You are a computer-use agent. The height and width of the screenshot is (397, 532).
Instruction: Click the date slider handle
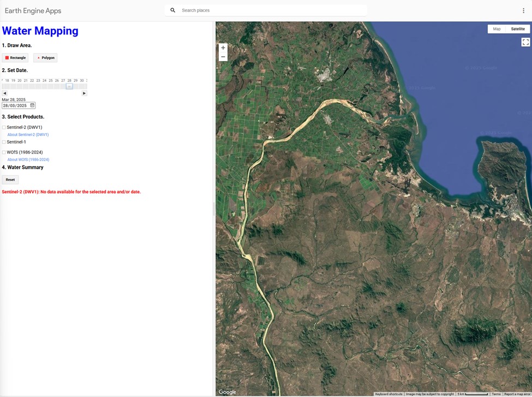[x=69, y=86]
